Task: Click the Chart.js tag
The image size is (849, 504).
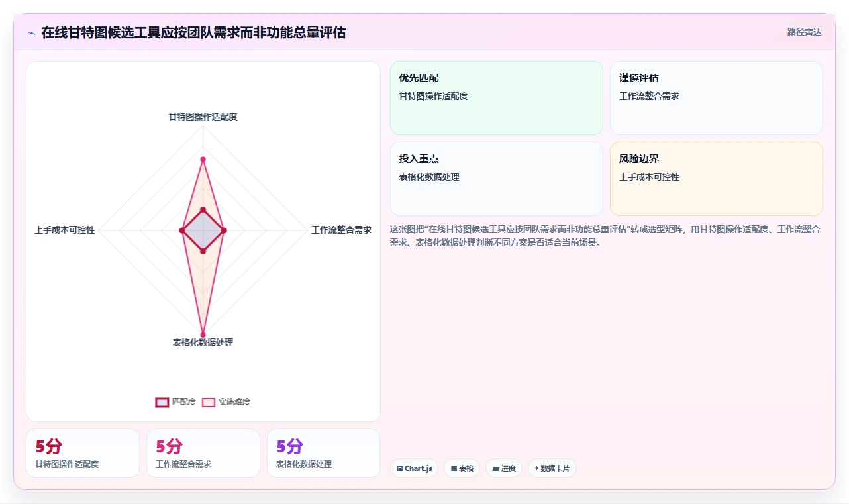Action: click(414, 468)
